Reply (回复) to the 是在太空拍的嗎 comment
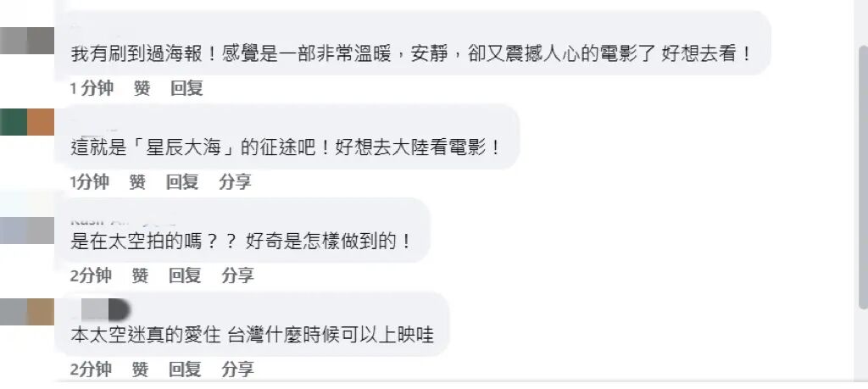The width and height of the screenshot is (868, 389). coord(185,275)
